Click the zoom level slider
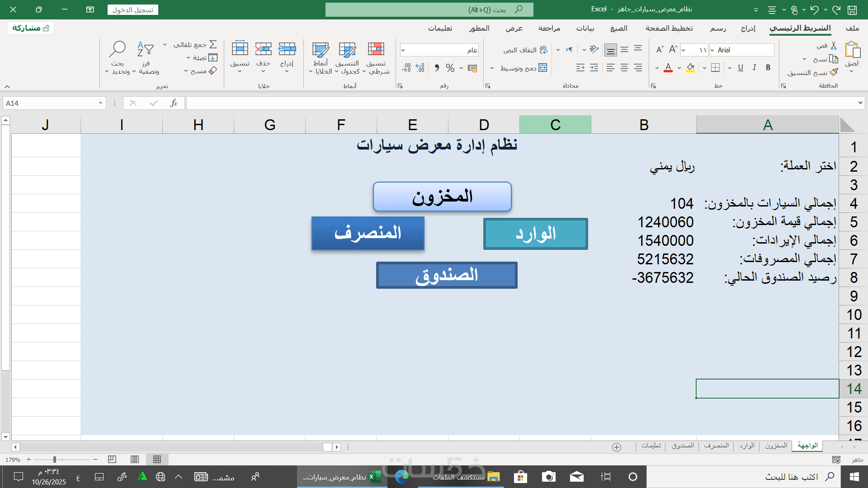This screenshot has width=868, height=488. [55, 460]
